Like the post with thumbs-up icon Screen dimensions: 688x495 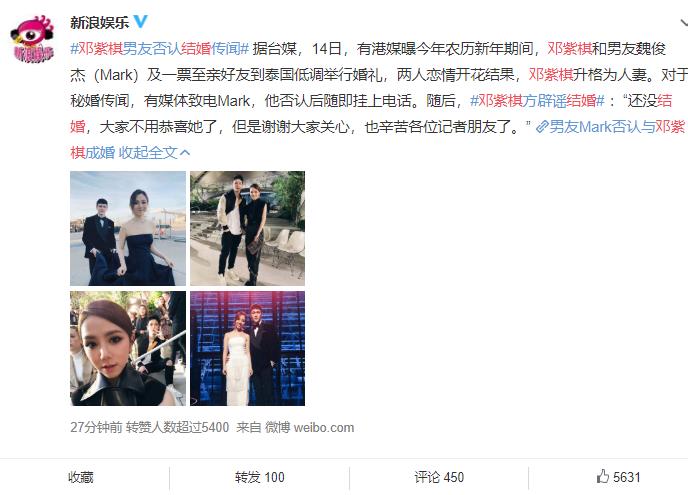(x=618, y=477)
